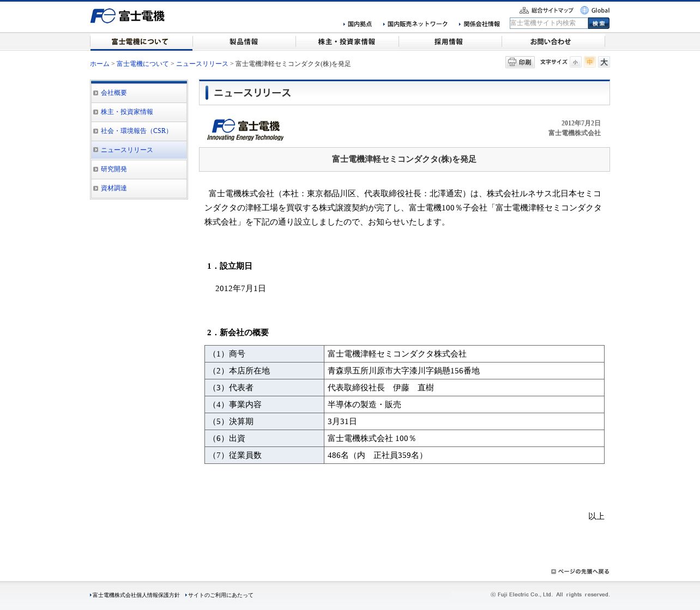700x610 pixels.
Task: Open 国内拠点 link
Action: 358,24
